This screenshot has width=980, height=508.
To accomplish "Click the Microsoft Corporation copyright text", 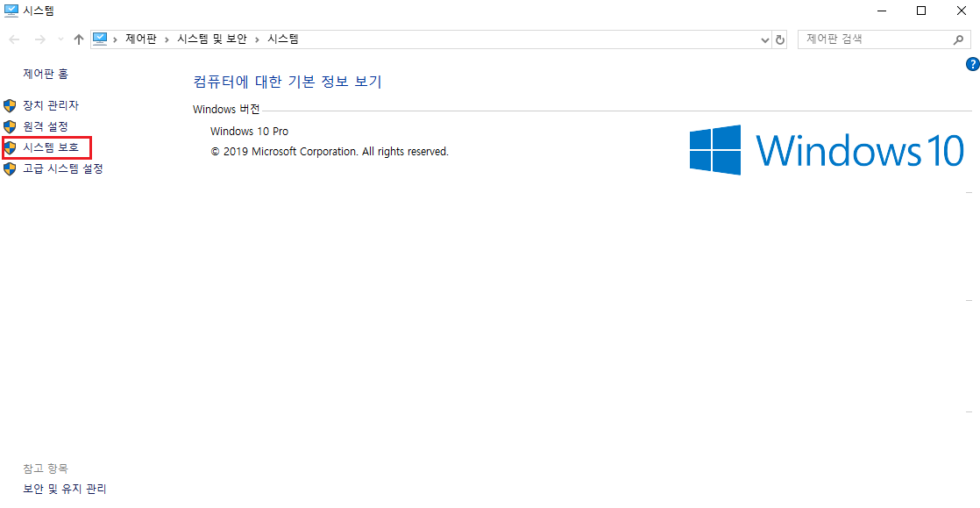I will (330, 152).
